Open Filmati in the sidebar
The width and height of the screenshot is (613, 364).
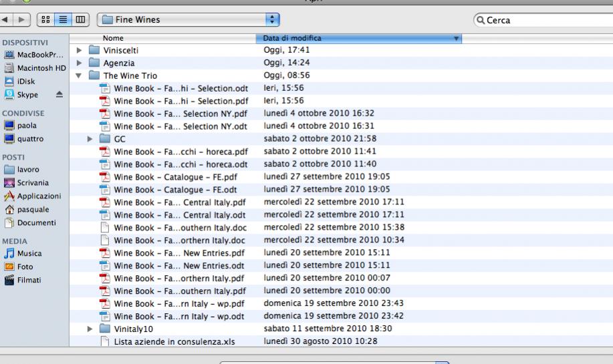(x=23, y=280)
